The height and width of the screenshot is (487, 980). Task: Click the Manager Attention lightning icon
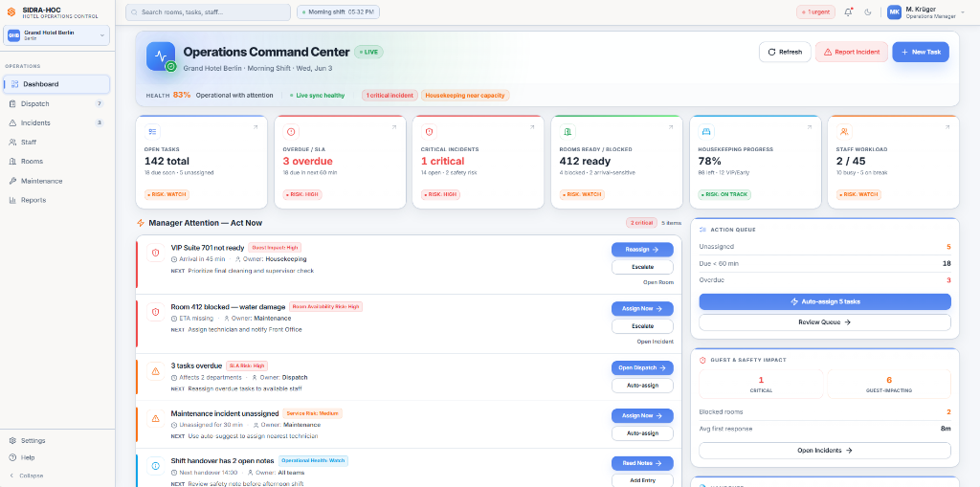point(141,223)
